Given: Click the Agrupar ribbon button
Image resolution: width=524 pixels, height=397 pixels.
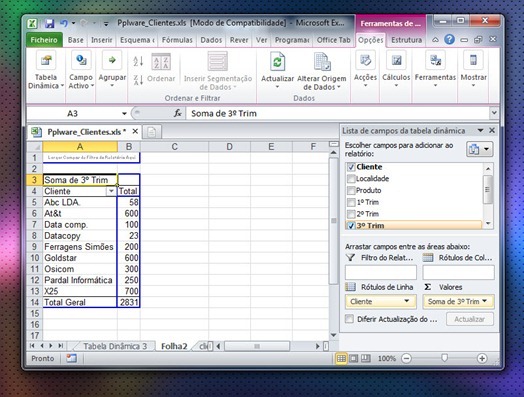Looking at the screenshot, I should [x=112, y=70].
